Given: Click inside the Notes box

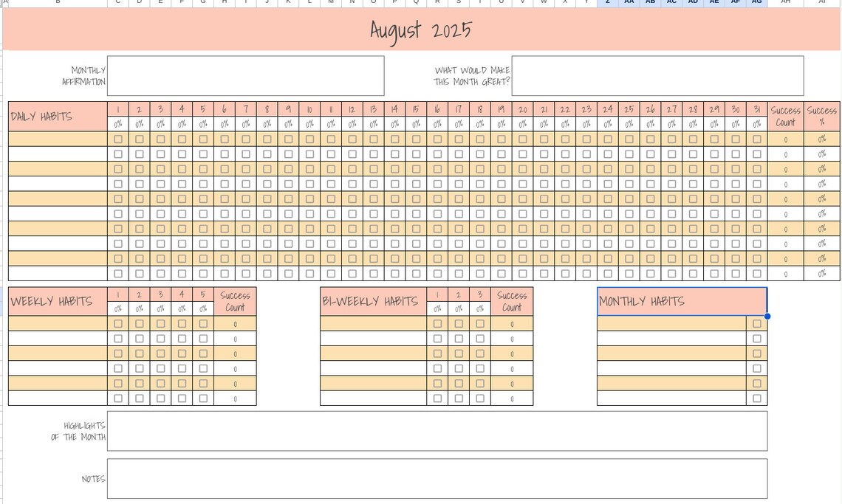Looking at the screenshot, I should pyautogui.click(x=437, y=478).
